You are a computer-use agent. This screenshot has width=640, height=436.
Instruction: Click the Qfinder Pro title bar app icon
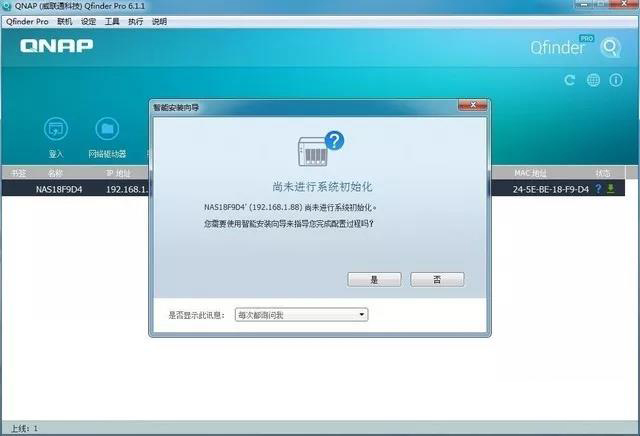[7, 6]
